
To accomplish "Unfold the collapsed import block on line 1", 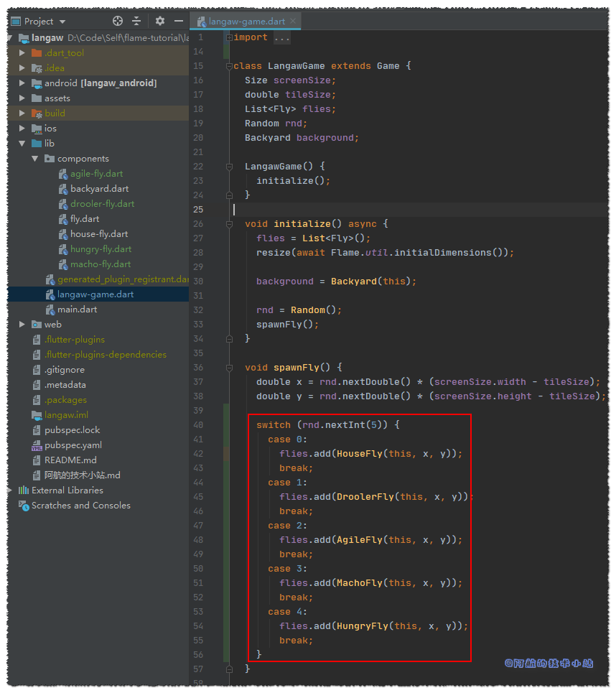I will coord(229,37).
